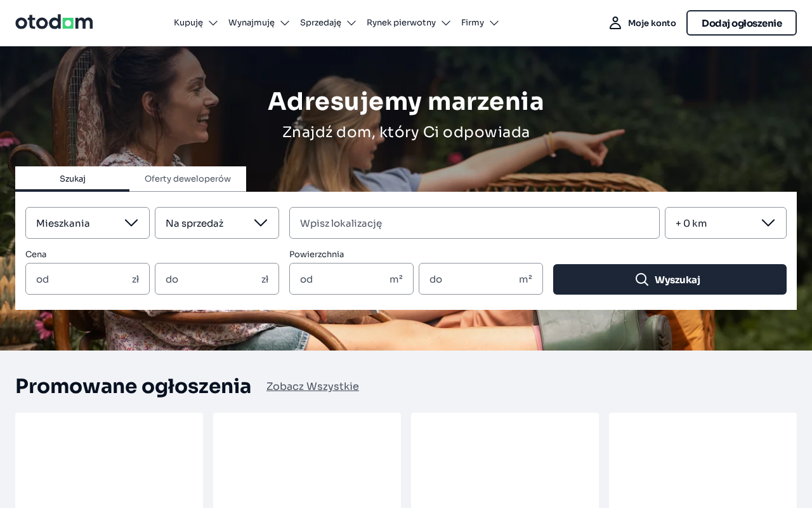Click the magnifier icon in Wyszukaj

pyautogui.click(x=642, y=279)
